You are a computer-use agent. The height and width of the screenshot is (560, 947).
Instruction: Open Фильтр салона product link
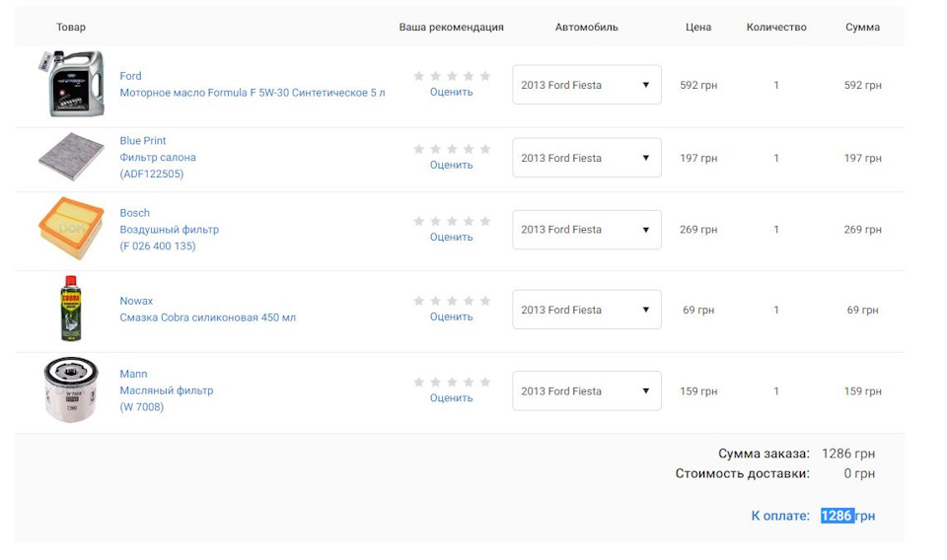click(158, 157)
